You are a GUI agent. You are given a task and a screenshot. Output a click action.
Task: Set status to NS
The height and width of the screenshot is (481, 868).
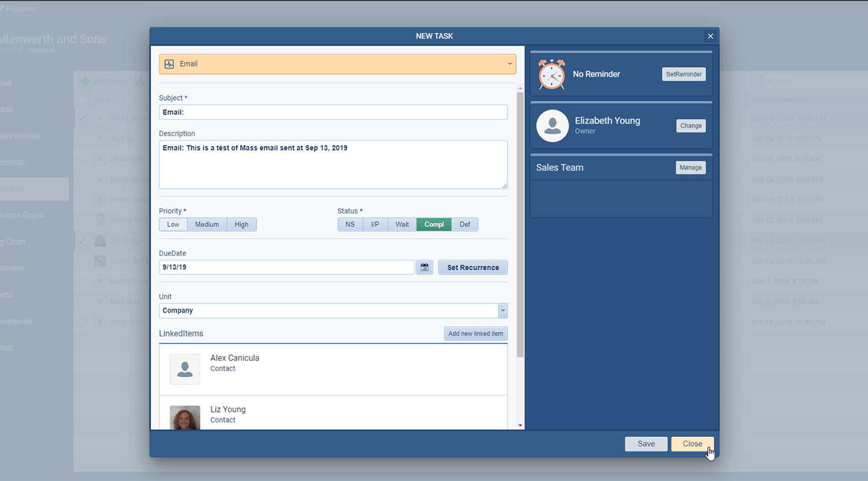click(x=350, y=225)
